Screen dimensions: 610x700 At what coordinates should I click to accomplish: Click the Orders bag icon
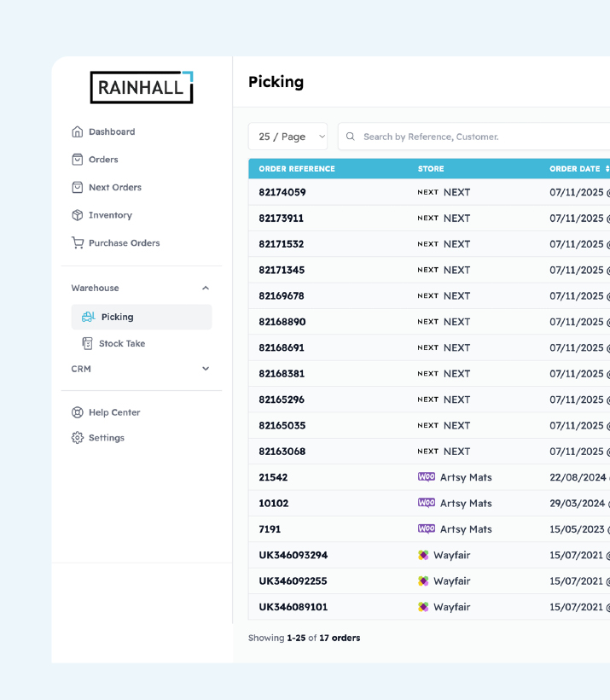click(x=78, y=160)
